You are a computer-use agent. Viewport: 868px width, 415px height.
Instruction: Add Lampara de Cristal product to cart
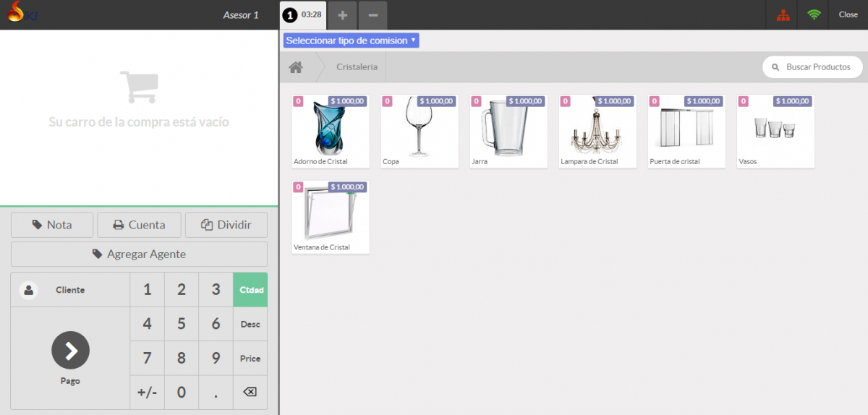click(x=597, y=132)
